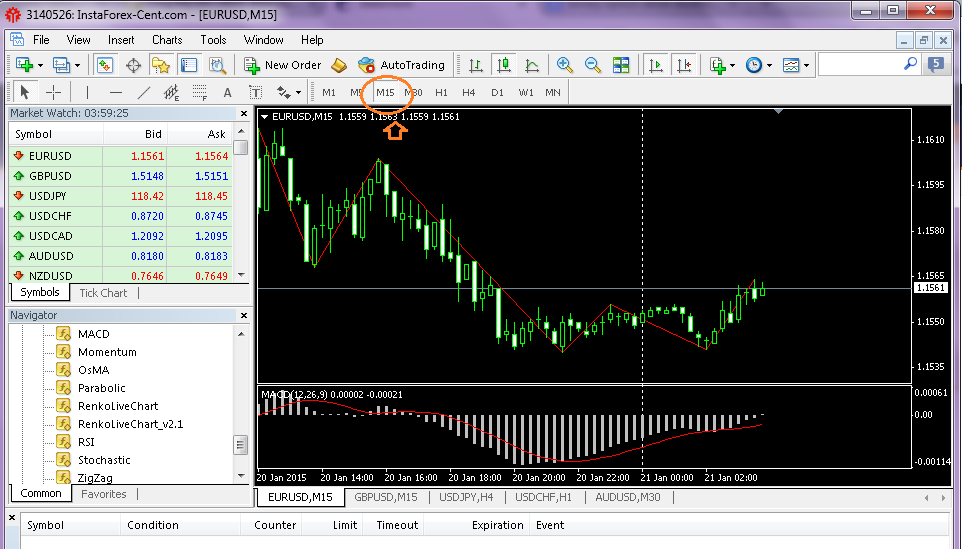
Task: Open the Strategy Tester magnifier icon
Action: click(217, 64)
